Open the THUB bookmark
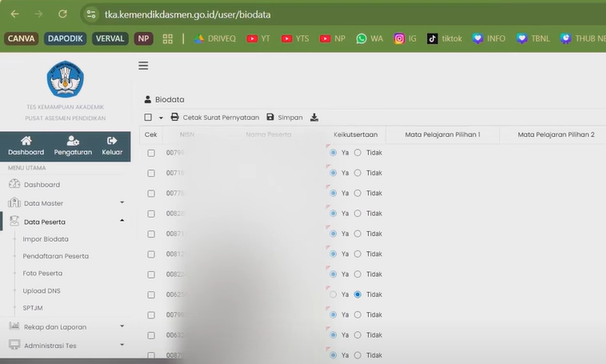 583,39
